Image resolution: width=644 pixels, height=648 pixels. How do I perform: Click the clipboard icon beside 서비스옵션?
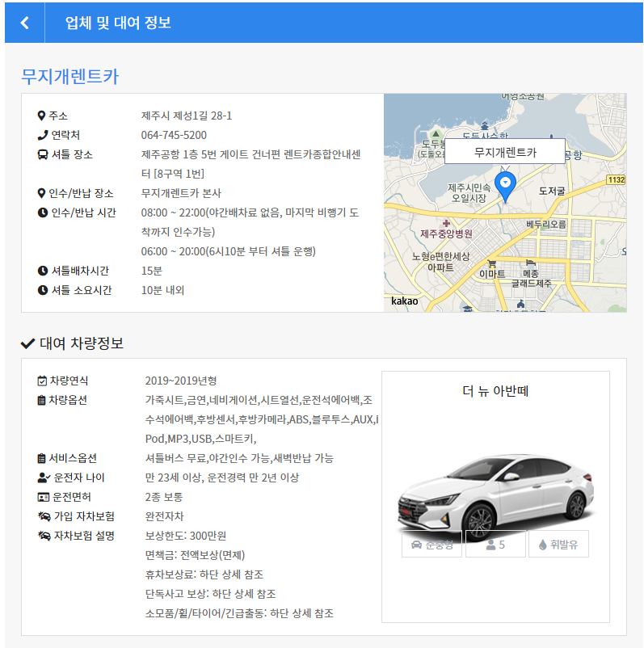[41, 458]
